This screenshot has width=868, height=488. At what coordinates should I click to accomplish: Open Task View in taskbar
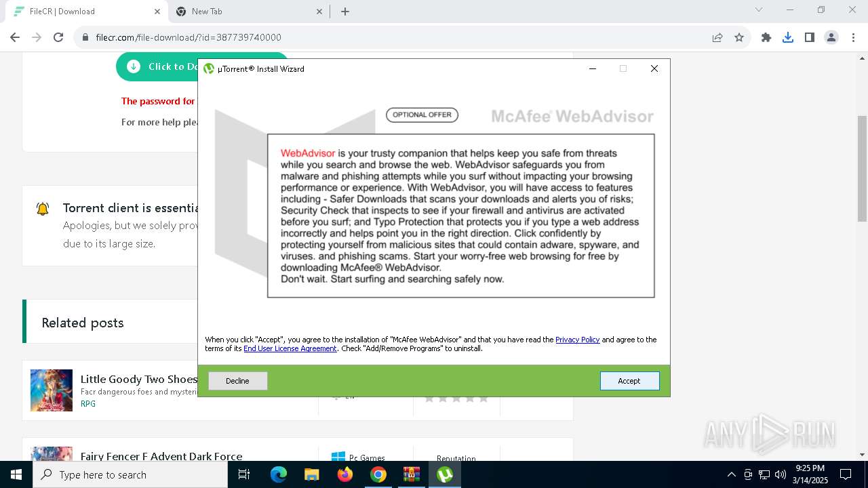pyautogui.click(x=244, y=474)
